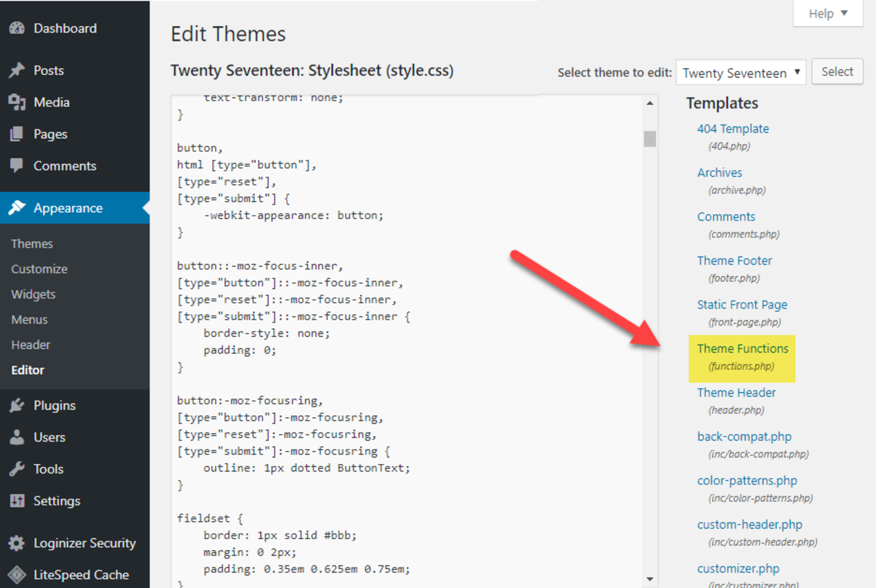Open the back-compat.php file link
Screen dimensions: 876x588
744,437
